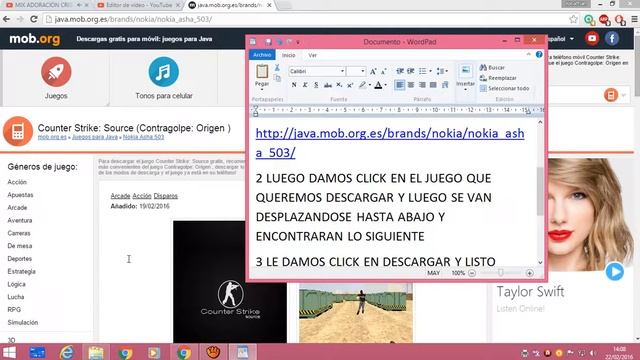Click the mob.org logo
Viewport: 640px width, 360px height.
35,39
